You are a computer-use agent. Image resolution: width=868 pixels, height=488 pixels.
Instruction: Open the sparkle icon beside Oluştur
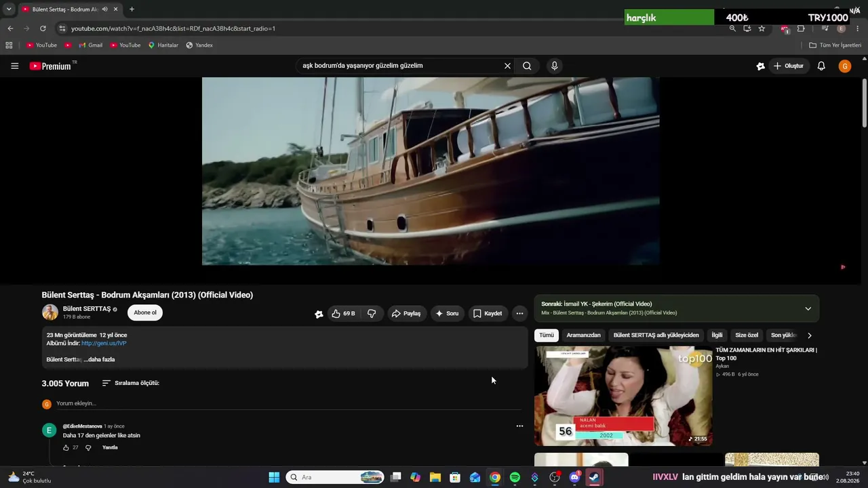pyautogui.click(x=760, y=66)
